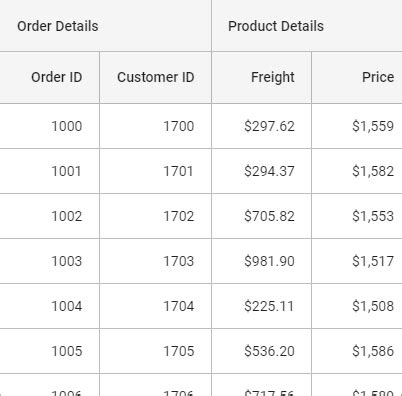This screenshot has height=396, width=402.
Task: Sort by the Freight column header
Action: [x=261, y=77]
